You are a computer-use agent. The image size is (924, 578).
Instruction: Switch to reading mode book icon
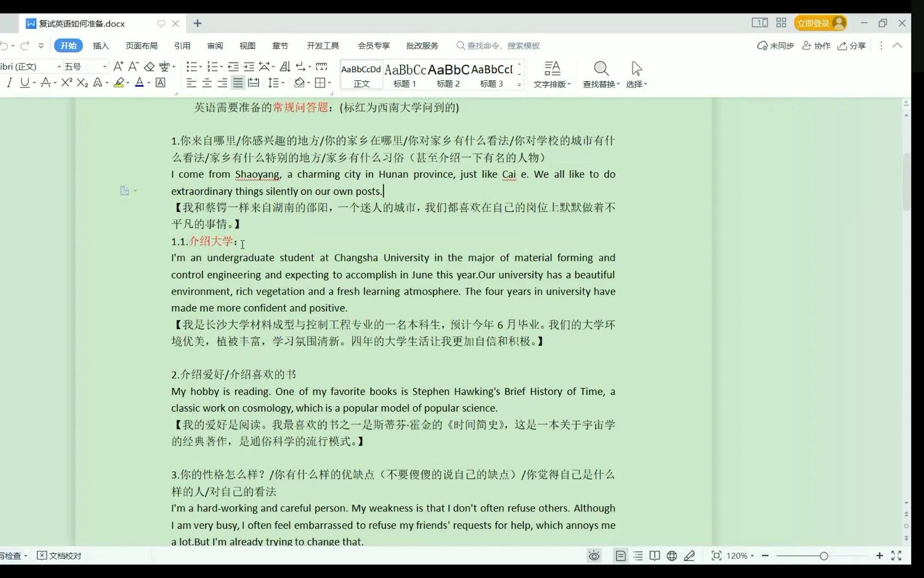coord(654,556)
